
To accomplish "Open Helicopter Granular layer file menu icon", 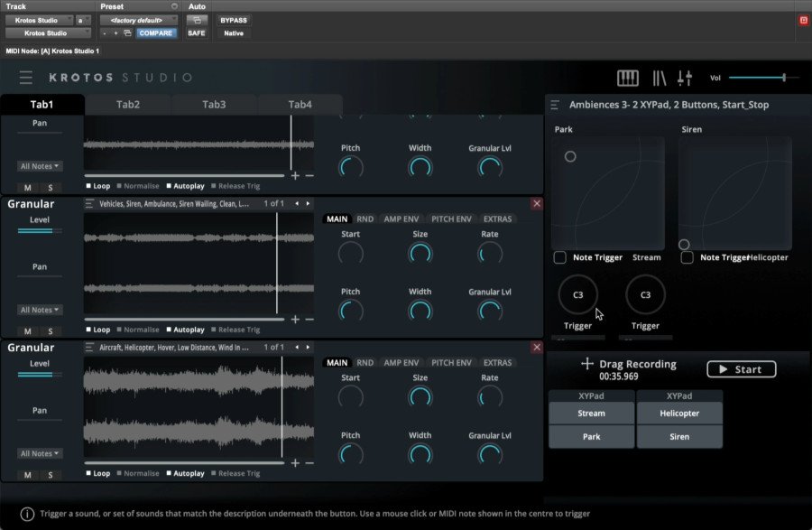I will coord(89,348).
